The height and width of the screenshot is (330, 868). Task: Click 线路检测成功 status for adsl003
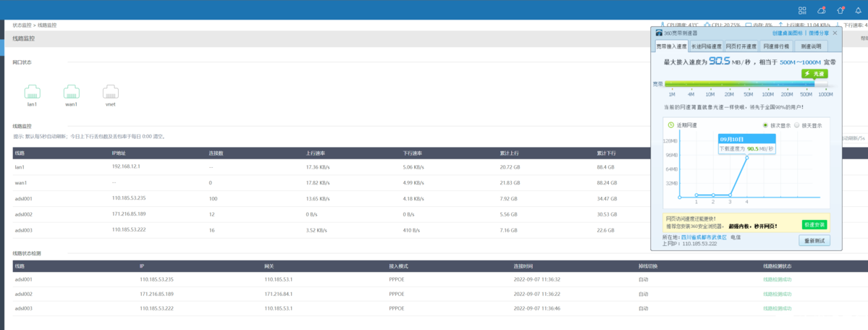778,308
